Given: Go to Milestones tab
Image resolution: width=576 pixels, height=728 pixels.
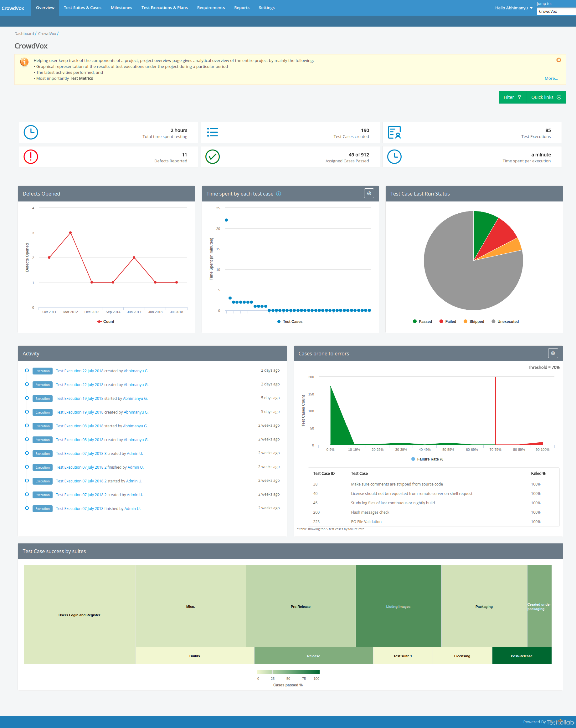Looking at the screenshot, I should (x=121, y=8).
